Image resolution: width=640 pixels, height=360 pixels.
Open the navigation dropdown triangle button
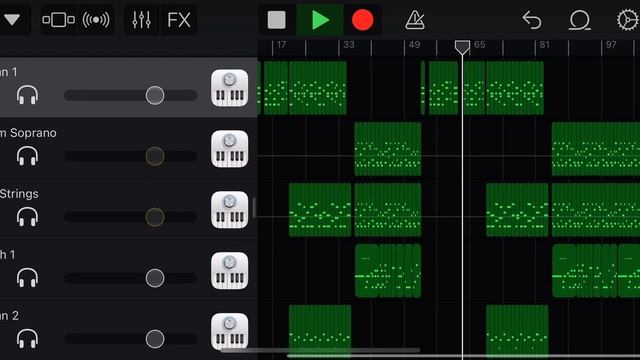click(x=12, y=19)
